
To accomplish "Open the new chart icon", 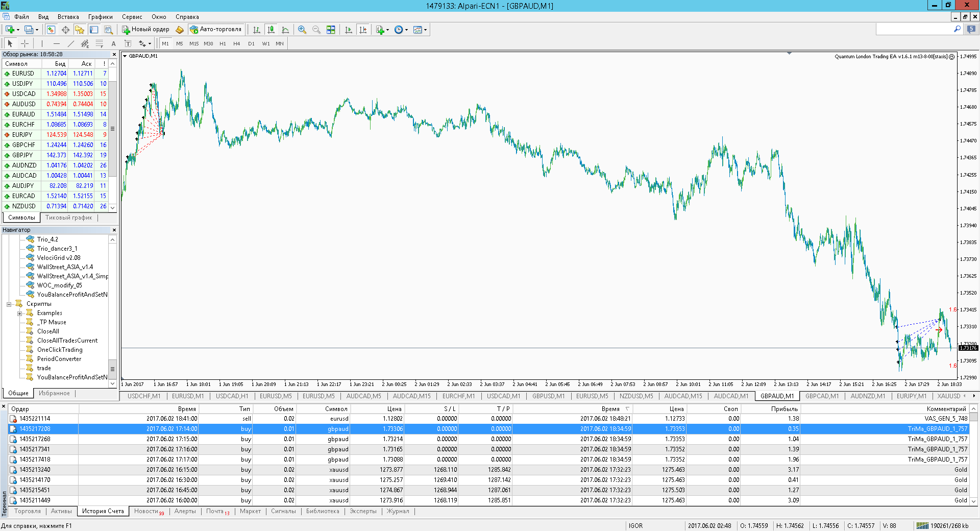I will [10, 30].
